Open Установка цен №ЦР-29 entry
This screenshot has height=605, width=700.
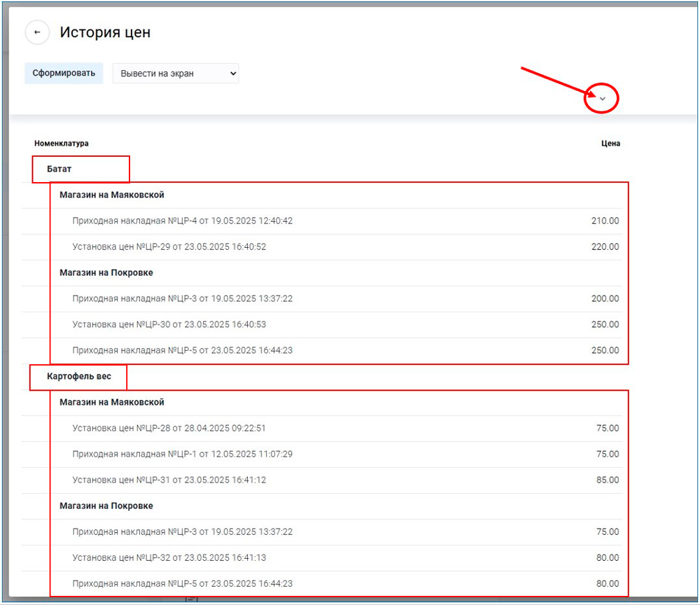(x=169, y=247)
